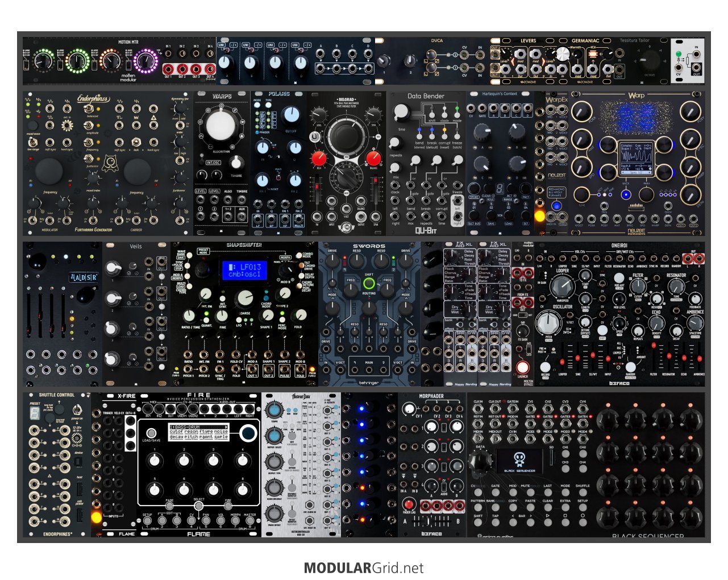The height and width of the screenshot is (580, 728).
Task: Open the FIRE Bass-Drum parameter display
Action: point(198,432)
